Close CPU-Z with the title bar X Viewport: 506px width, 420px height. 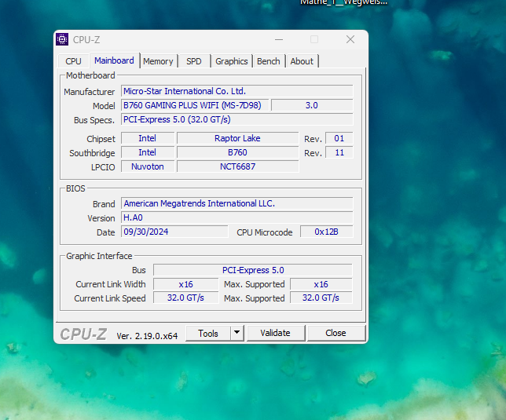pos(350,40)
